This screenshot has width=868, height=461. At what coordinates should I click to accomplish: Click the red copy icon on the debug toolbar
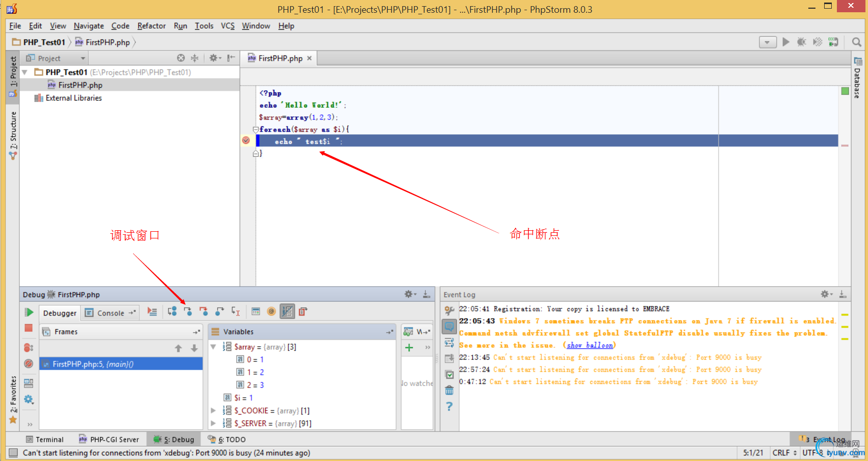303,311
